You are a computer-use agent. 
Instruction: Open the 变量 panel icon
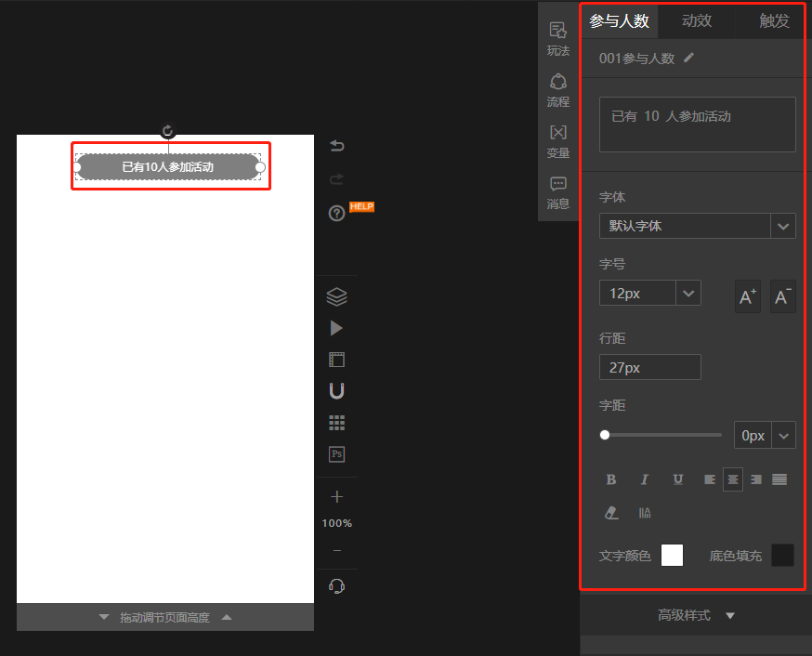tap(557, 141)
